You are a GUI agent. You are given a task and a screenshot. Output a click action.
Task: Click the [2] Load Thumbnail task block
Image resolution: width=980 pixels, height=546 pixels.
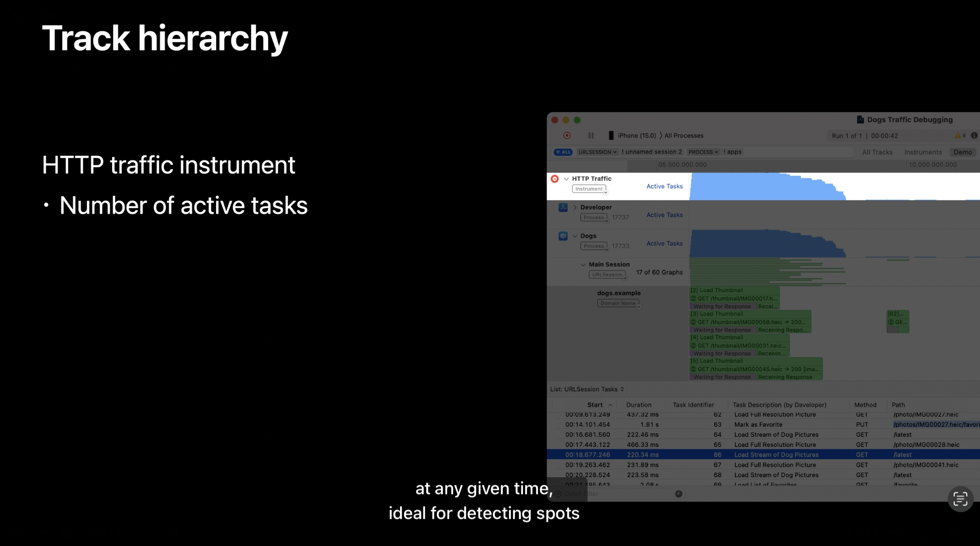[x=734, y=298]
